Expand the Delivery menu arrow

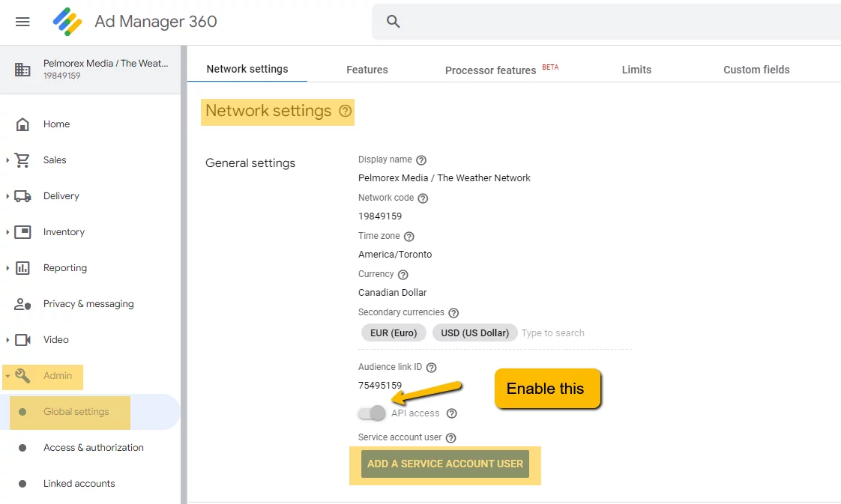(x=7, y=196)
